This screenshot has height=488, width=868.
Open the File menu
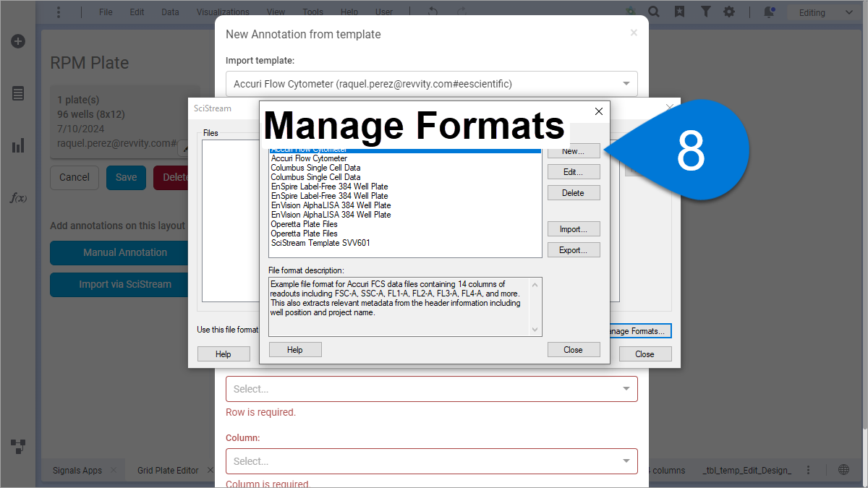pyautogui.click(x=105, y=12)
